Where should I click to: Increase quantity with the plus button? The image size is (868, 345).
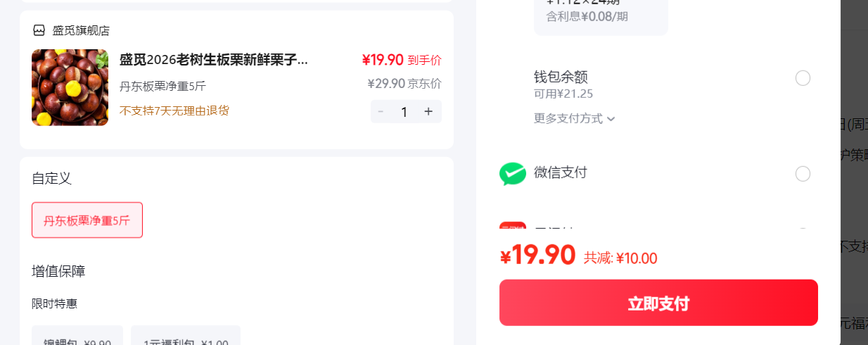click(428, 111)
